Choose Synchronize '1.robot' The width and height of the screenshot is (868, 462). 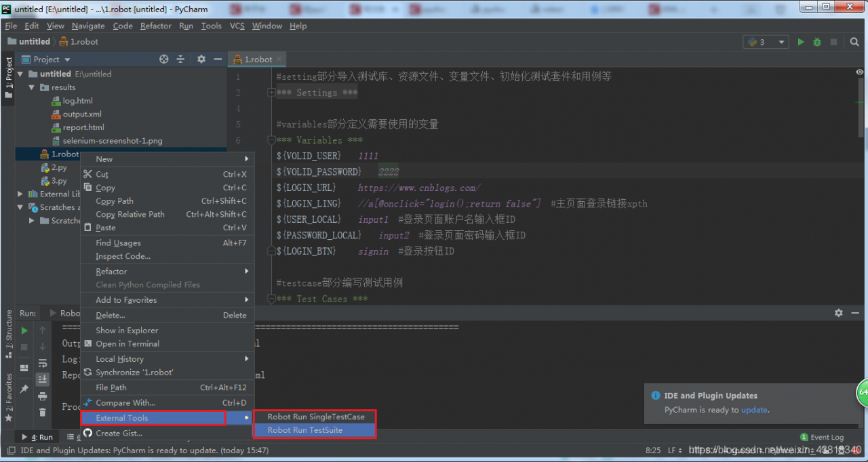coord(167,373)
